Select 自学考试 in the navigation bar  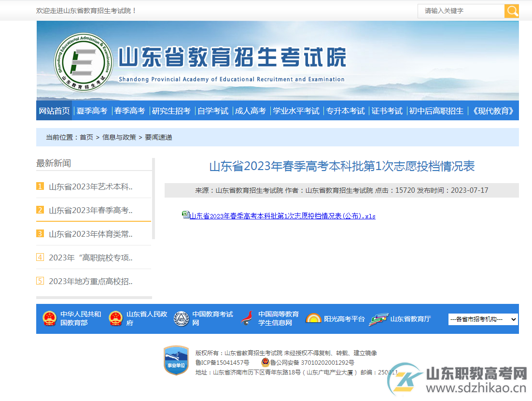[x=213, y=111]
